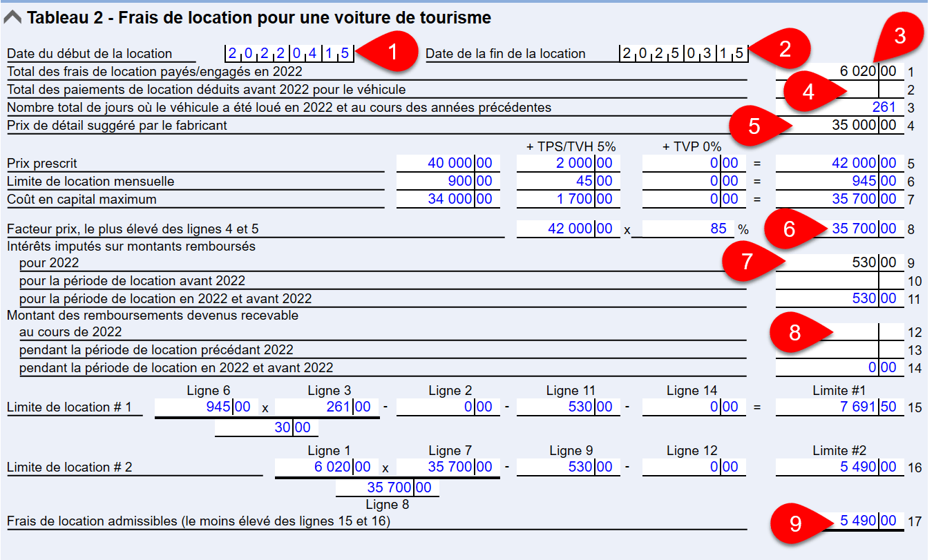Click eligible leasing costs 5 490 on line 17
The width and height of the screenshot is (934, 560).
[839, 521]
